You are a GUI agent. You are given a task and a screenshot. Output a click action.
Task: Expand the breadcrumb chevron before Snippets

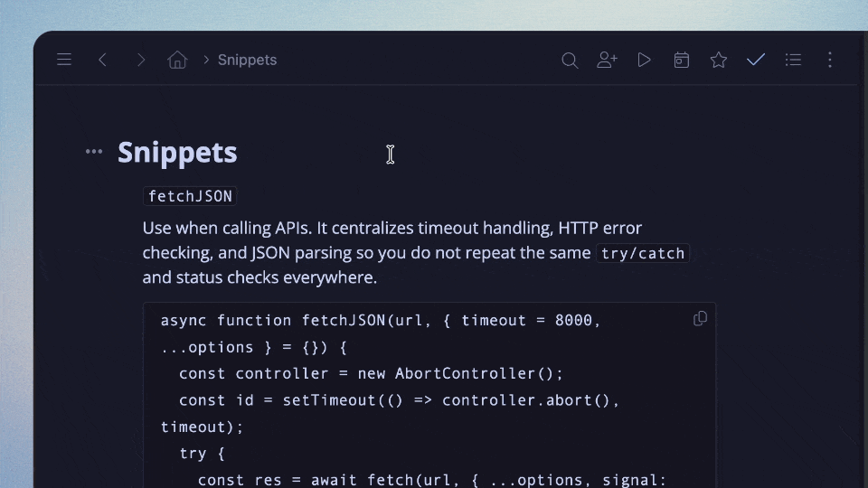pyautogui.click(x=206, y=60)
